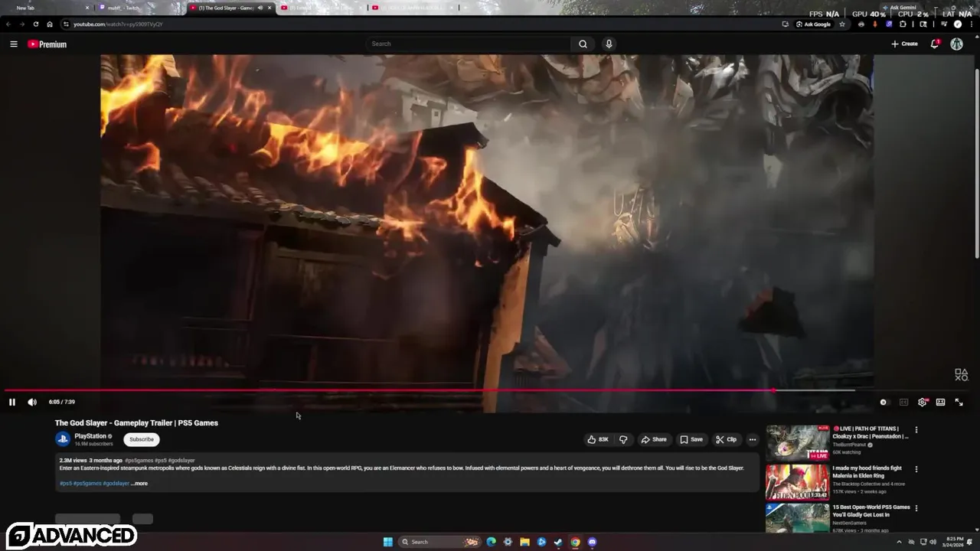This screenshot has width=980, height=551.
Task: Open PlayStation channel avatar
Action: (x=63, y=439)
